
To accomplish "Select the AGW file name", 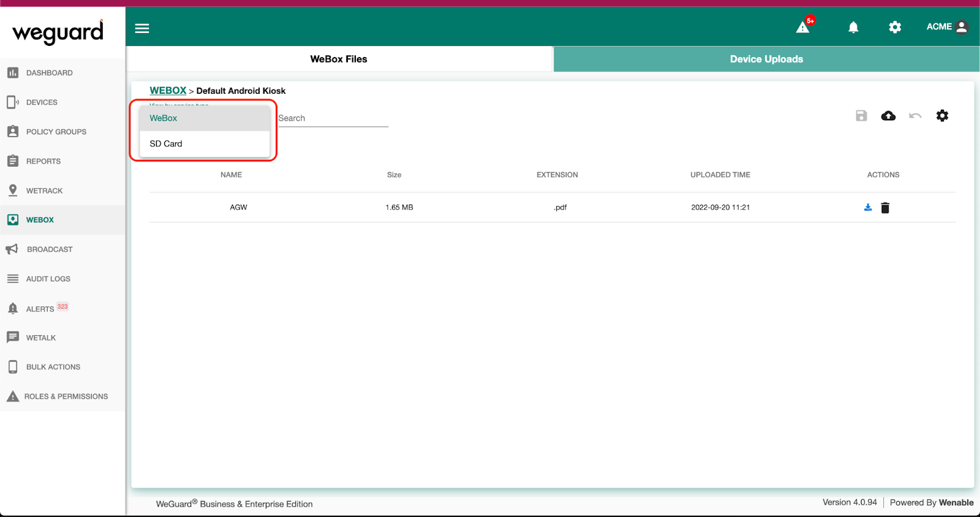I will [238, 208].
